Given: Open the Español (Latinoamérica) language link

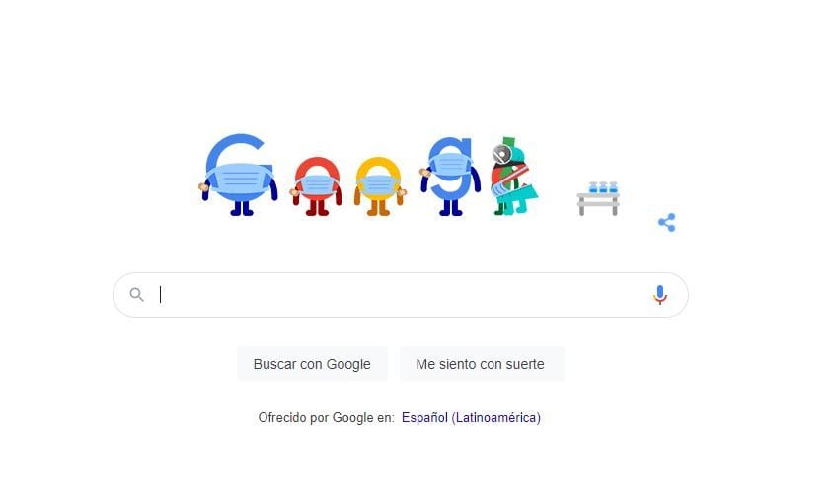Looking at the screenshot, I should click(471, 418).
